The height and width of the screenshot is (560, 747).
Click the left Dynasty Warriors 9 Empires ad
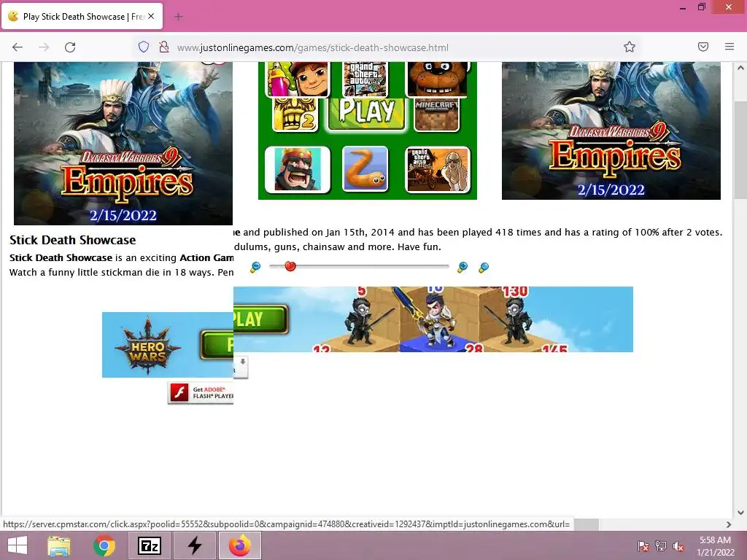123,143
